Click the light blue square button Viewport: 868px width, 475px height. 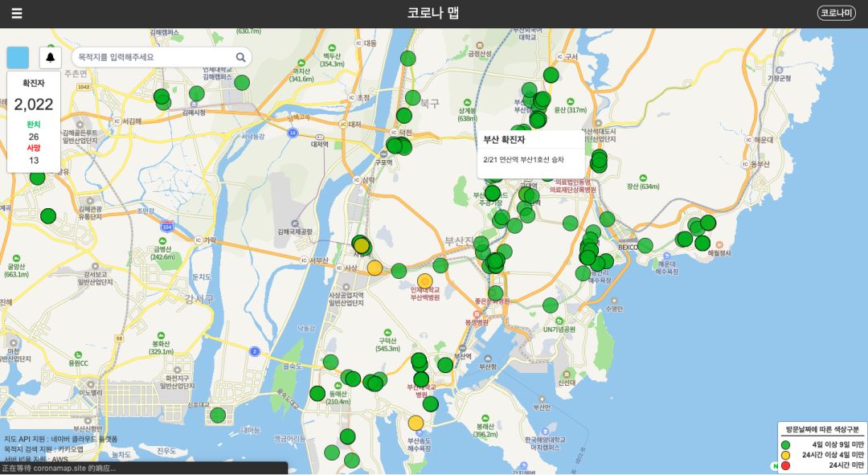[18, 57]
